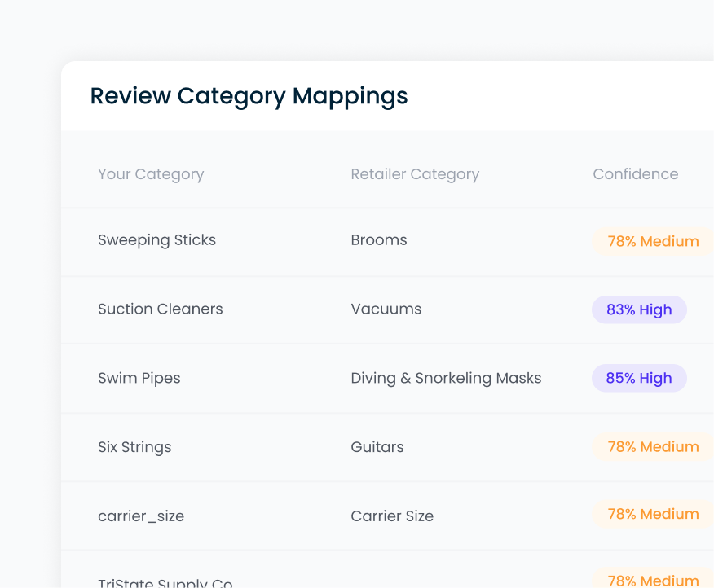Sort by the Retailer Category column header
714x588 pixels.
point(415,173)
